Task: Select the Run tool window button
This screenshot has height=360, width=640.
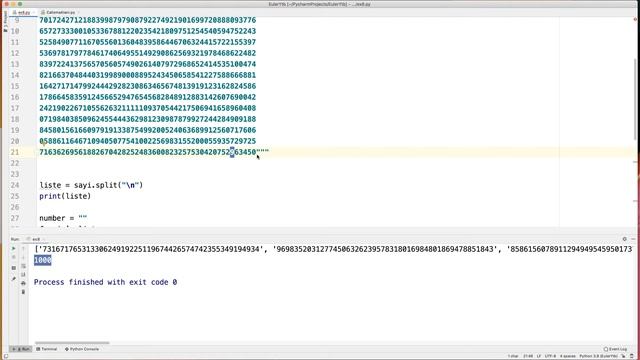Action: click(x=21, y=349)
